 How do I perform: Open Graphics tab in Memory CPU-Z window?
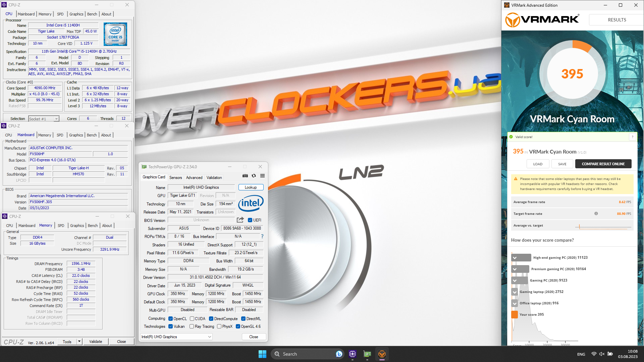(77, 226)
